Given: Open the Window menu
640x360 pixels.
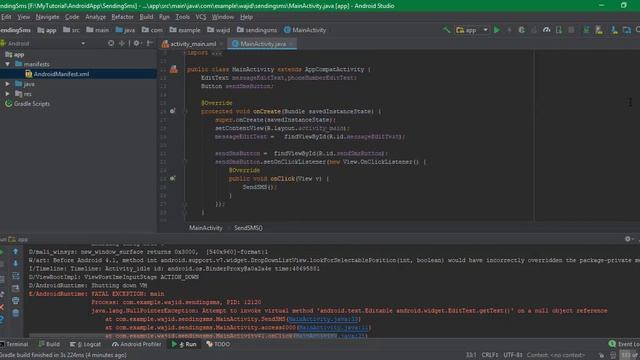Looking at the screenshot, I should [222, 17].
